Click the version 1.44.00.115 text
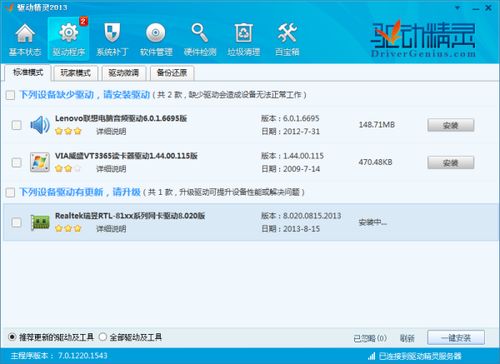 (x=303, y=156)
